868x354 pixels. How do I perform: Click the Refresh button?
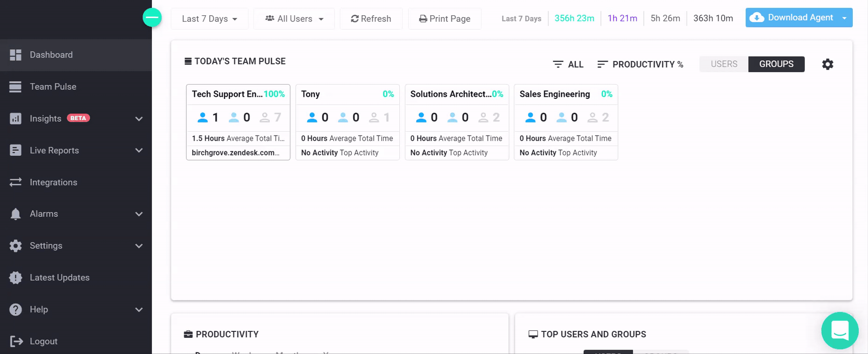[371, 19]
